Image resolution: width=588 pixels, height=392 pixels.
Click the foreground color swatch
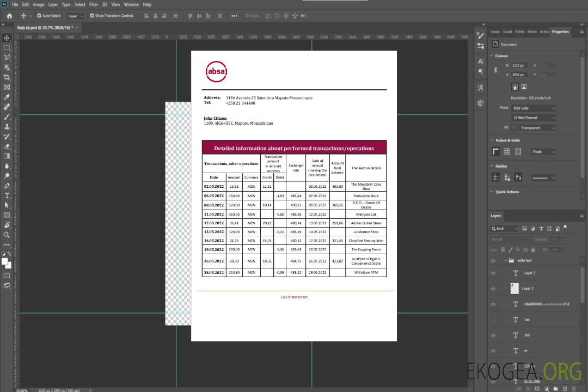(x=5, y=262)
